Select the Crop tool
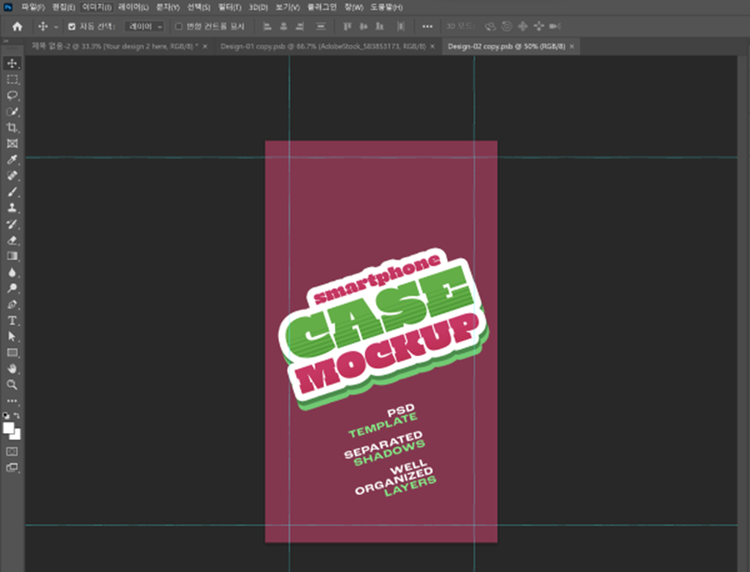 click(x=13, y=128)
